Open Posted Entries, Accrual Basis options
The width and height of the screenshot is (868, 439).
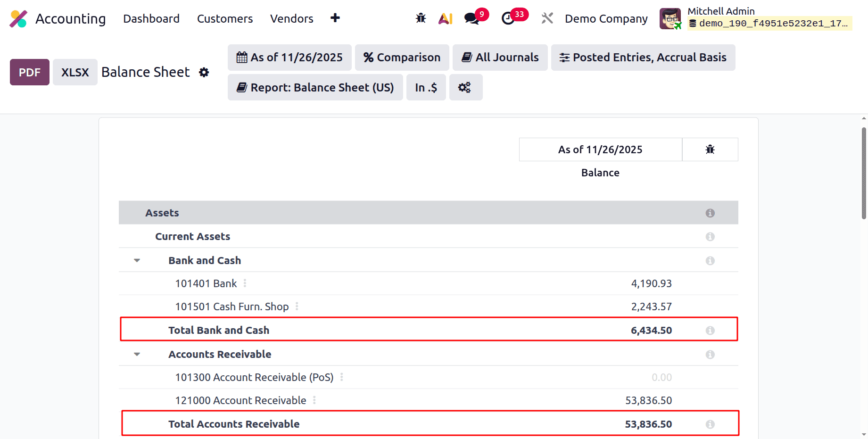(643, 58)
